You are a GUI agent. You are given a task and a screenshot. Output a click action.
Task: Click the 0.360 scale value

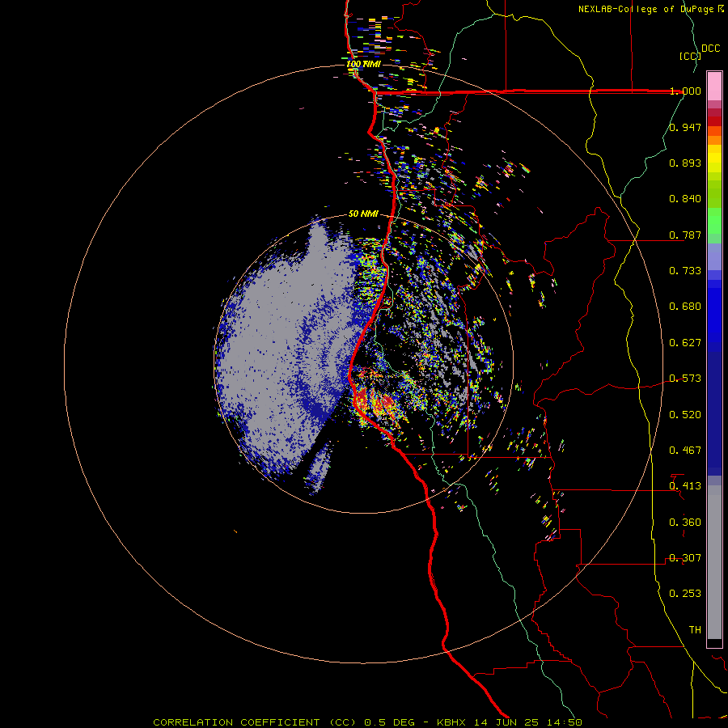point(685,523)
